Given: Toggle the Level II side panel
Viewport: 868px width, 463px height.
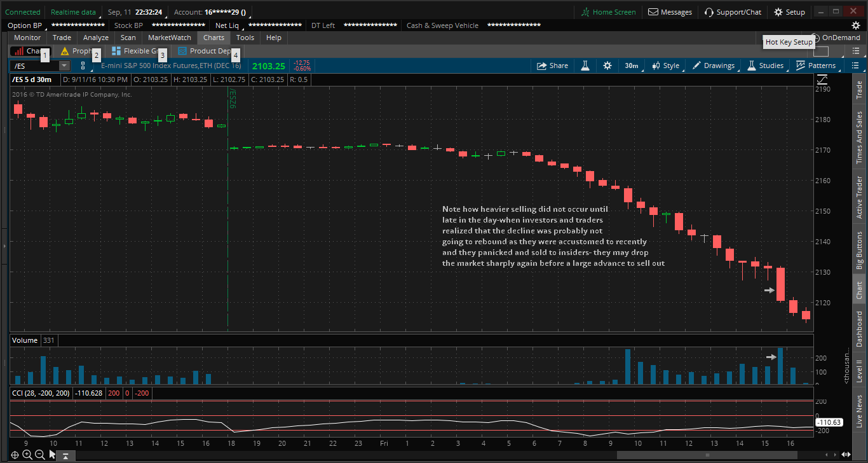Looking at the screenshot, I should tap(859, 371).
